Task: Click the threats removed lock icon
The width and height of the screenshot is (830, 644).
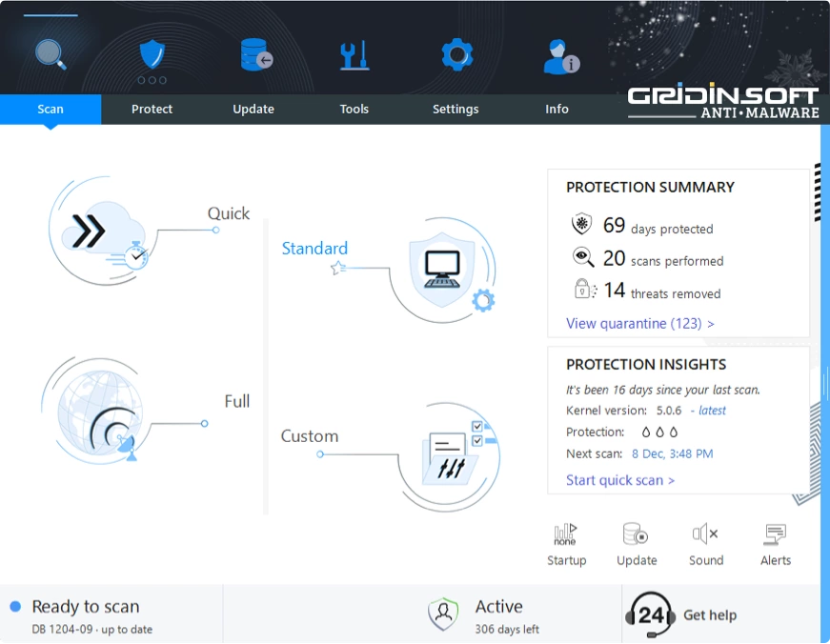Action: coord(585,289)
